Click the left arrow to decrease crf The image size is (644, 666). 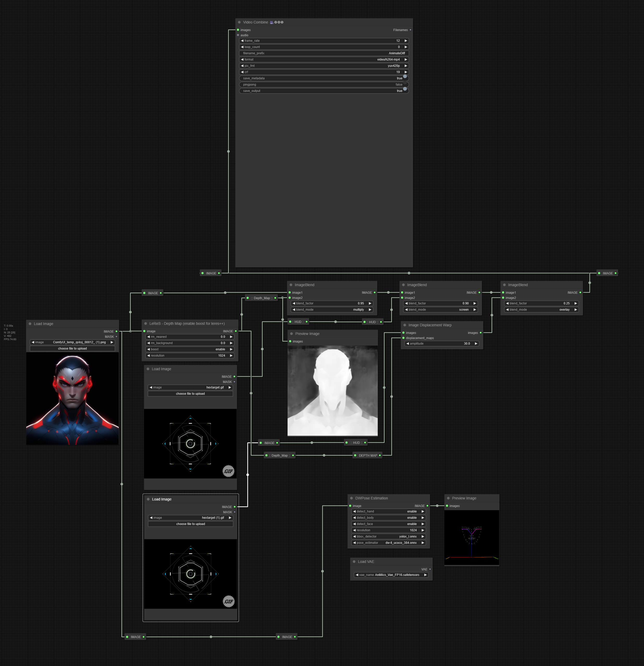coord(242,72)
